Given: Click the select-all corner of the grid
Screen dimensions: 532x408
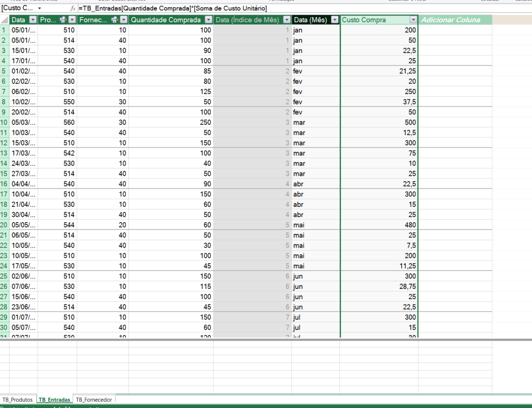Looking at the screenshot, I should 5,20.
